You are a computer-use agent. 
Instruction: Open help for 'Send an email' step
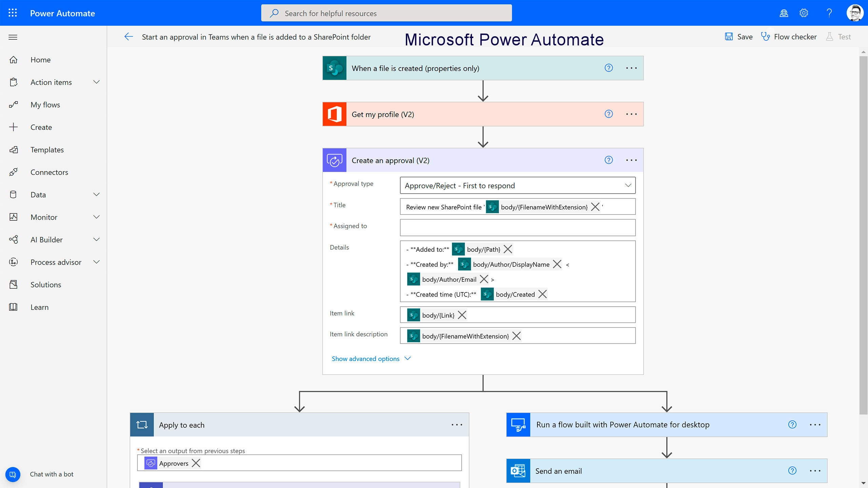click(x=792, y=470)
